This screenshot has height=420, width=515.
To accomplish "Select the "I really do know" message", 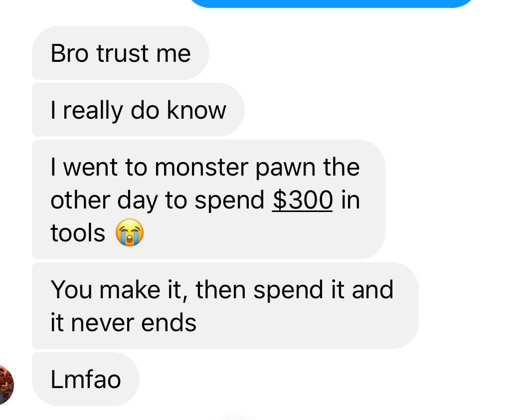I will [138, 110].
